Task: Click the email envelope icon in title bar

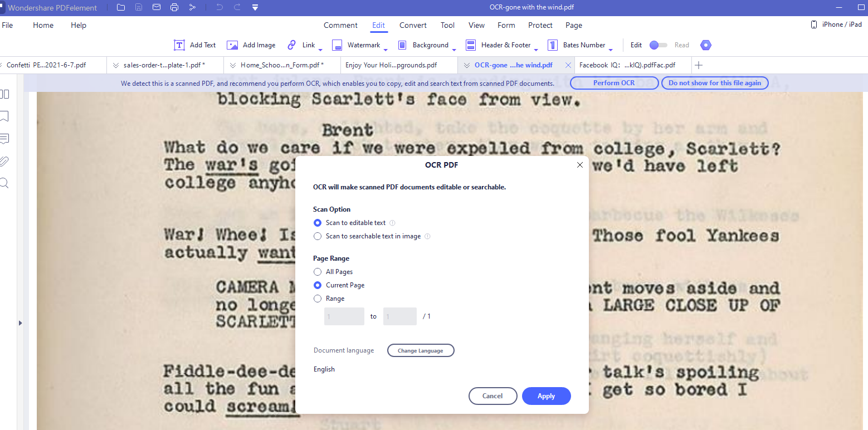Action: (x=157, y=7)
